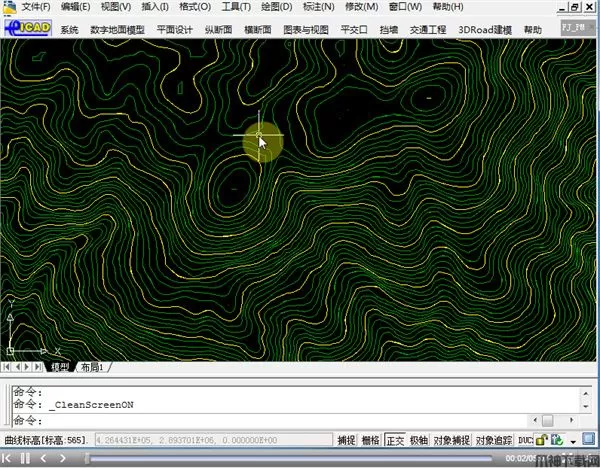The image size is (600, 468).
Task: Expand the 平面设计 menu
Action: pyautogui.click(x=175, y=30)
